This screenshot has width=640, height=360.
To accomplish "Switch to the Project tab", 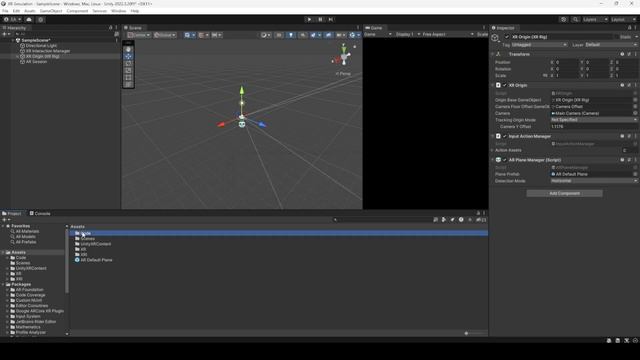I will tap(12, 213).
